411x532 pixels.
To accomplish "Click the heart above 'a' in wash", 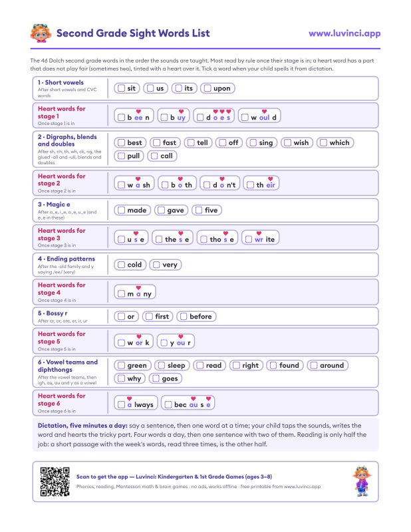I will tap(138, 179).
